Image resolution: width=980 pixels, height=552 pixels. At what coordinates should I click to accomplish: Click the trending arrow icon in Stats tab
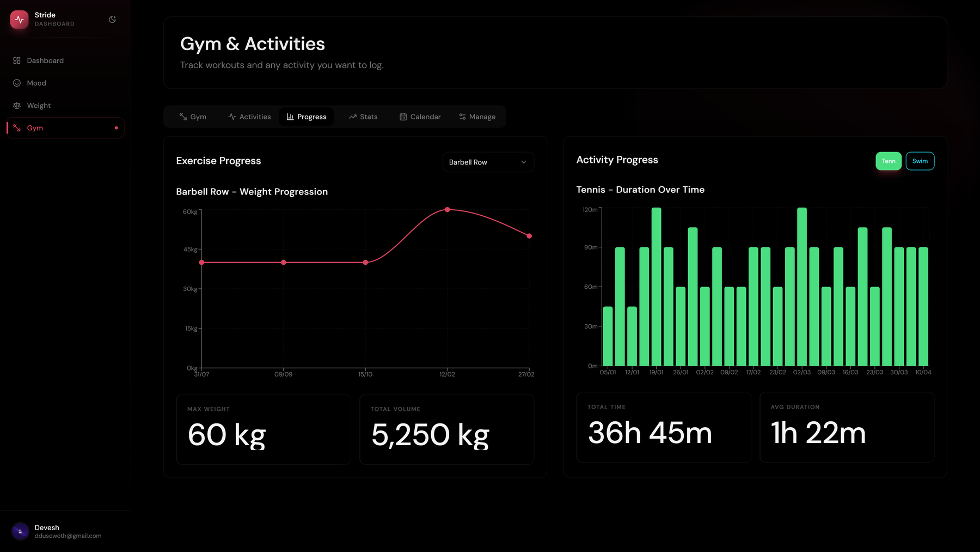click(x=353, y=117)
